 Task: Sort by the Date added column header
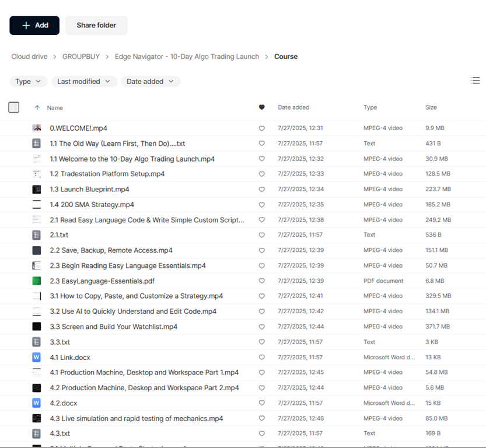pyautogui.click(x=293, y=107)
